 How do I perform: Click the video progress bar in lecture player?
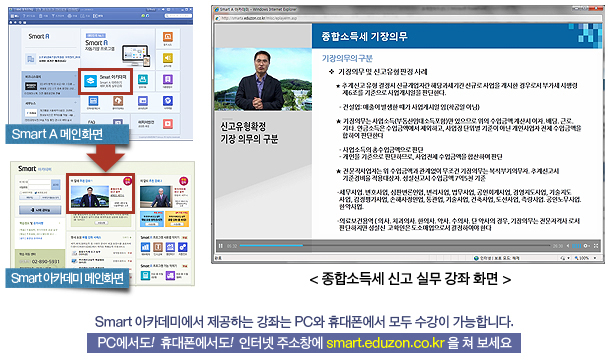click(x=395, y=245)
